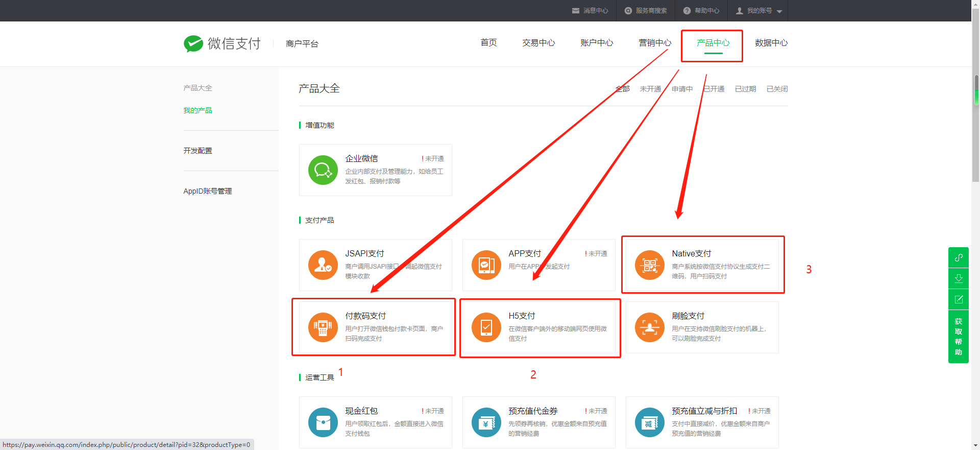Open the JSAPI支付 product title

pos(364,253)
